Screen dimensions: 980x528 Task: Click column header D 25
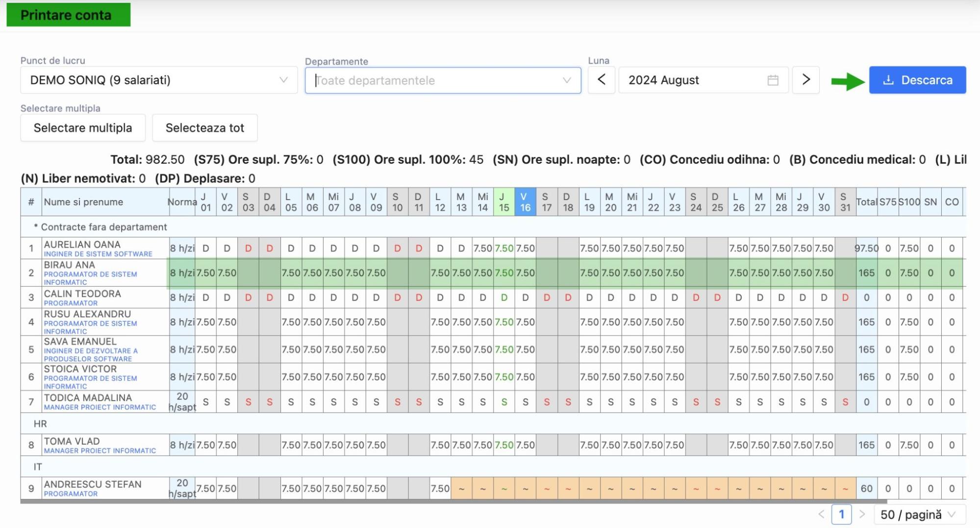click(717, 201)
